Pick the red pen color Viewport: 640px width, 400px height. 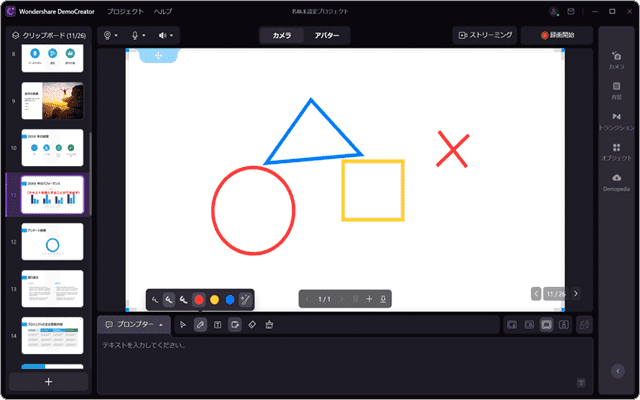[199, 300]
